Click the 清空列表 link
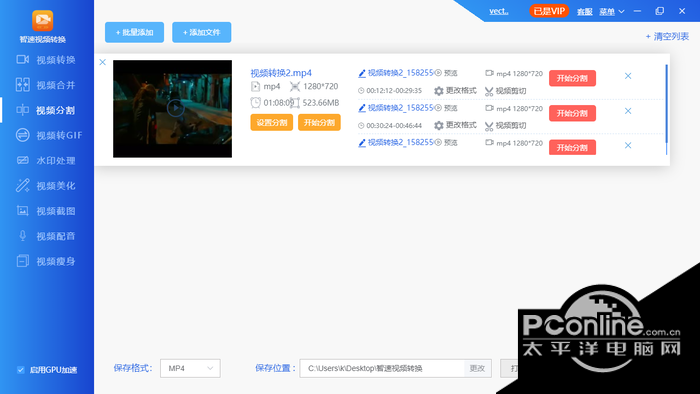This screenshot has height=394, width=700. pyautogui.click(x=668, y=37)
